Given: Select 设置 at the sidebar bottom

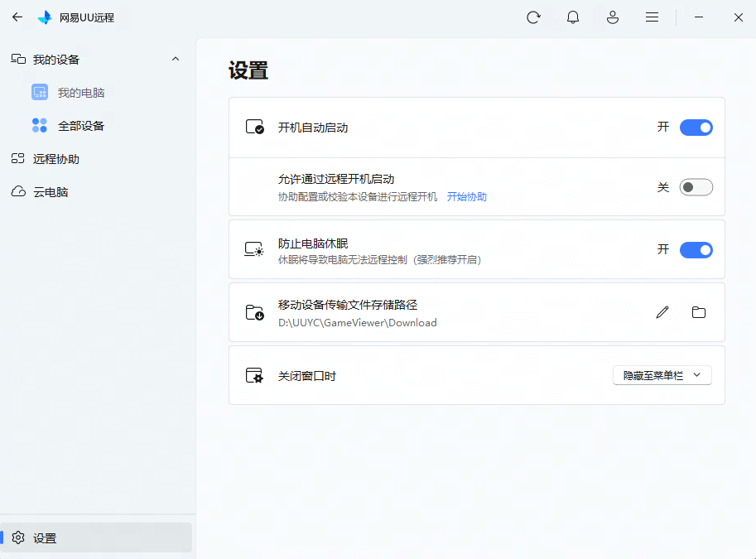Looking at the screenshot, I should coord(45,538).
